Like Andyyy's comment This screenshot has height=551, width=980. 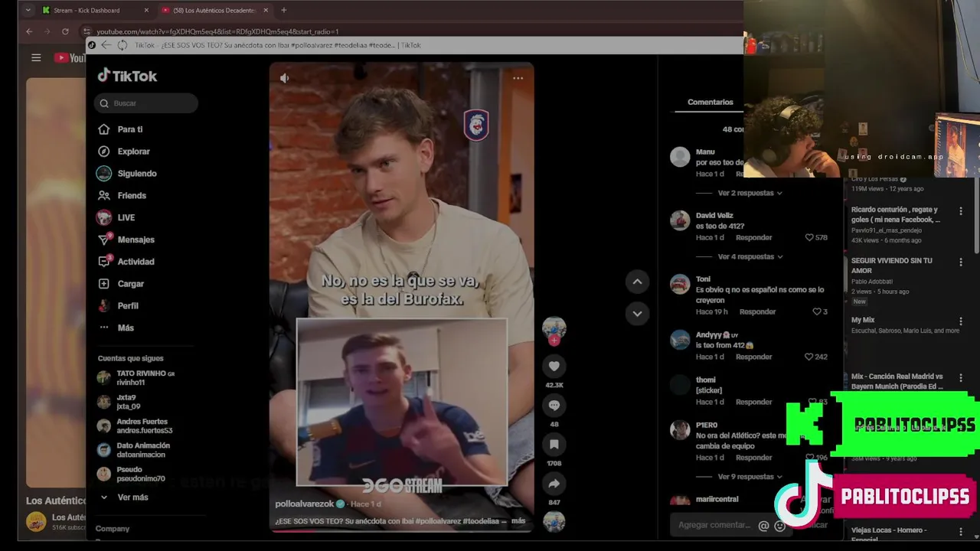point(809,357)
